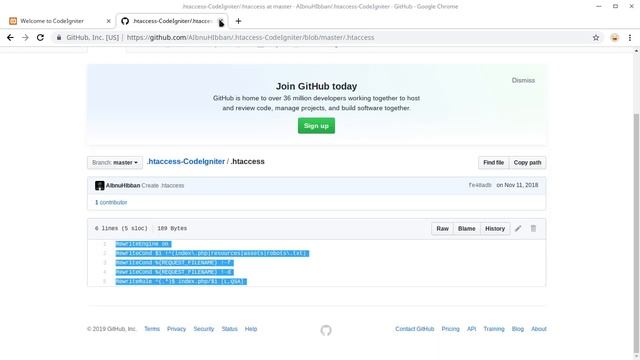Open commit hash link near date
The height and width of the screenshot is (360, 640).
480,185
